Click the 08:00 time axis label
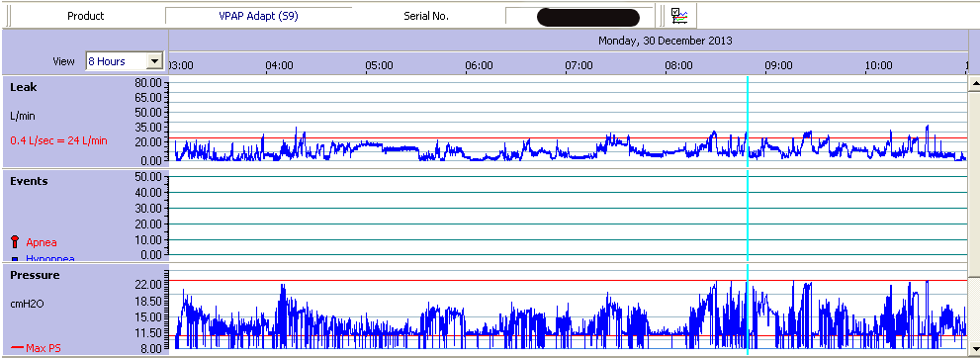This screenshot has width=980, height=358. point(678,65)
